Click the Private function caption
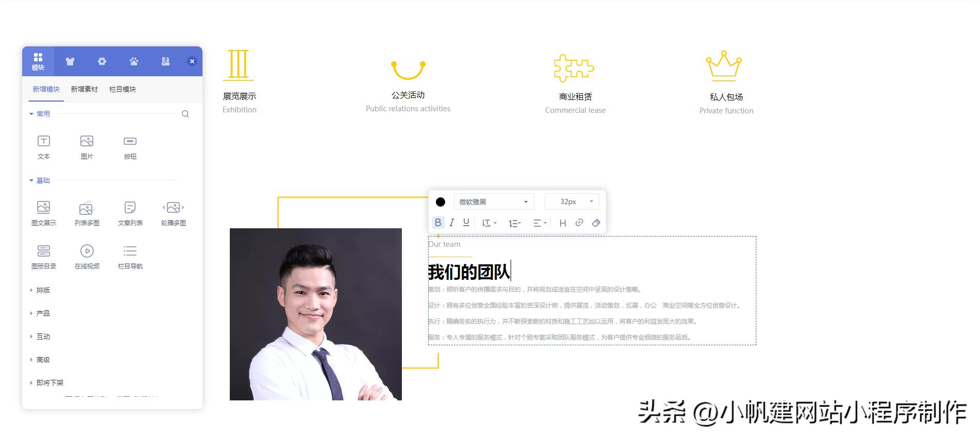The height and width of the screenshot is (438, 980). click(726, 111)
